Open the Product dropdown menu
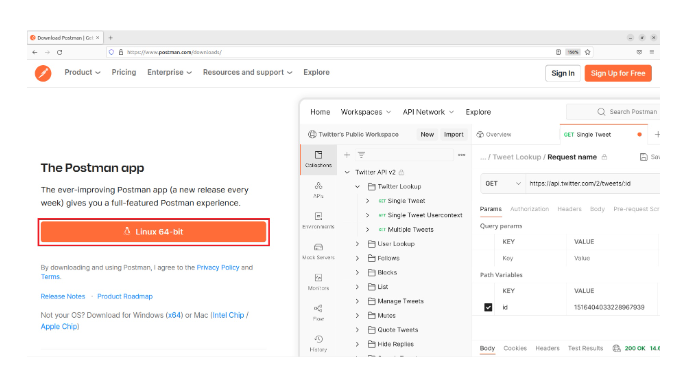The image size is (689, 386). click(82, 72)
